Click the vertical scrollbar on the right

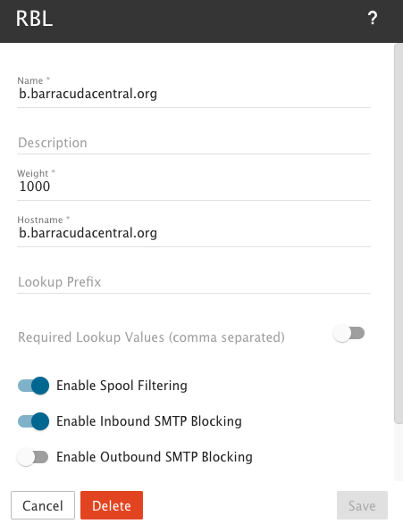(x=399, y=234)
